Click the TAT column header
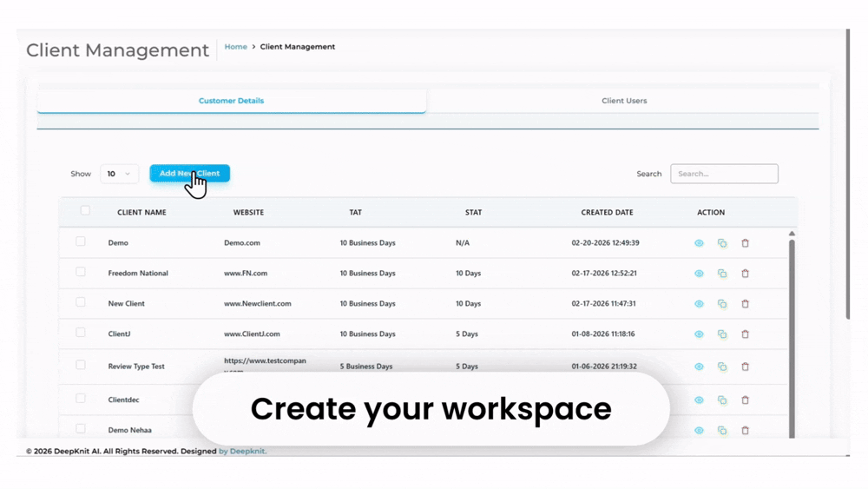Screen dimensions: 868x489 click(x=355, y=213)
